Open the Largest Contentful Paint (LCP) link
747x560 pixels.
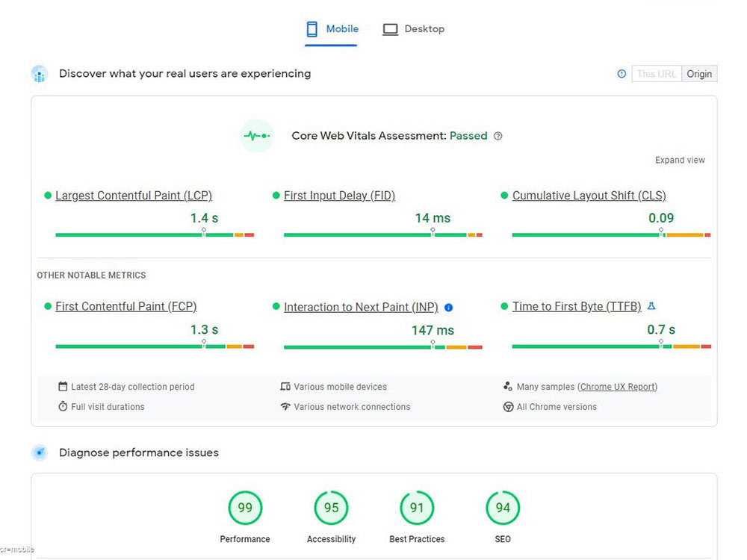pyautogui.click(x=134, y=196)
